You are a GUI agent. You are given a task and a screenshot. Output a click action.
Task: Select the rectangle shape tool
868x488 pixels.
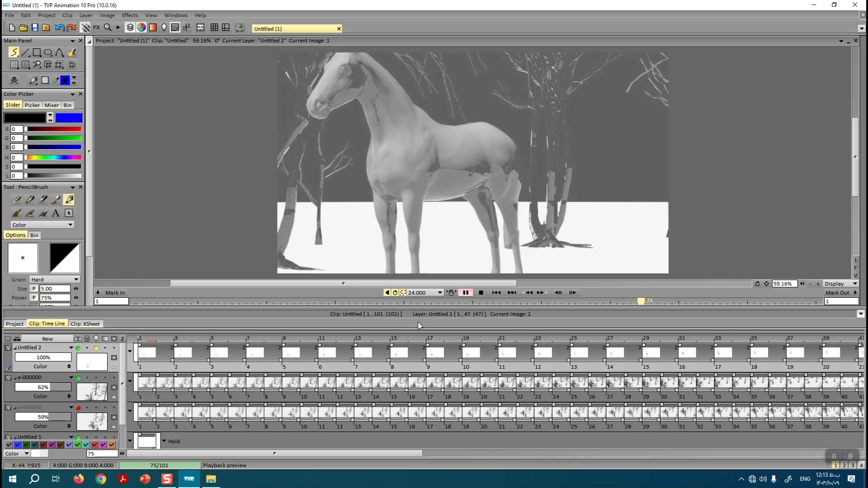pos(37,52)
